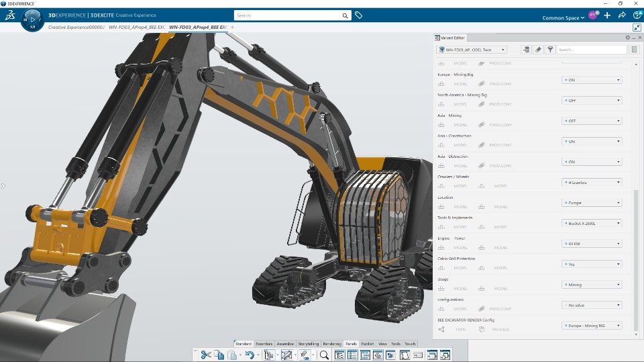
Task: Open the Crawlers / Wheels dropdown
Action: pos(592,182)
